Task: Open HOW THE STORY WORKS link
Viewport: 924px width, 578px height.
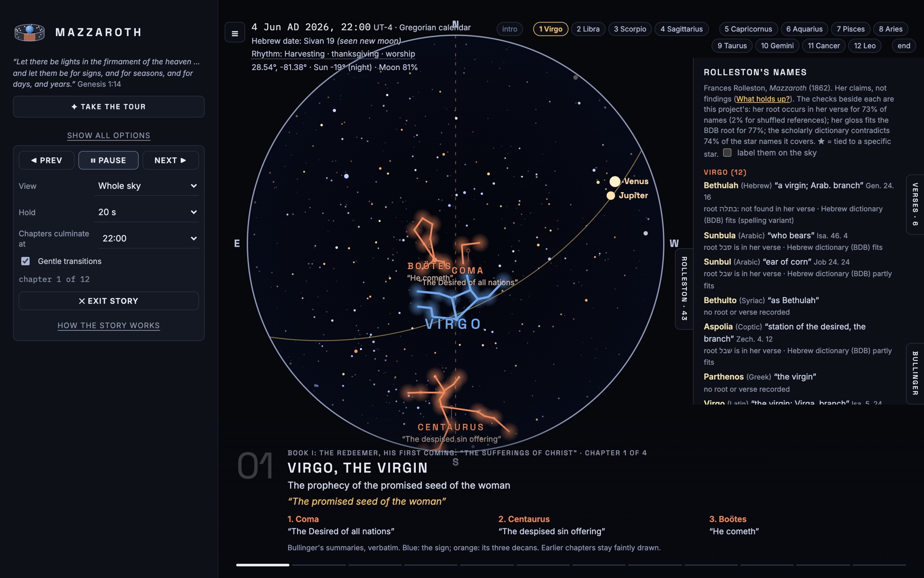Action: click(x=109, y=326)
